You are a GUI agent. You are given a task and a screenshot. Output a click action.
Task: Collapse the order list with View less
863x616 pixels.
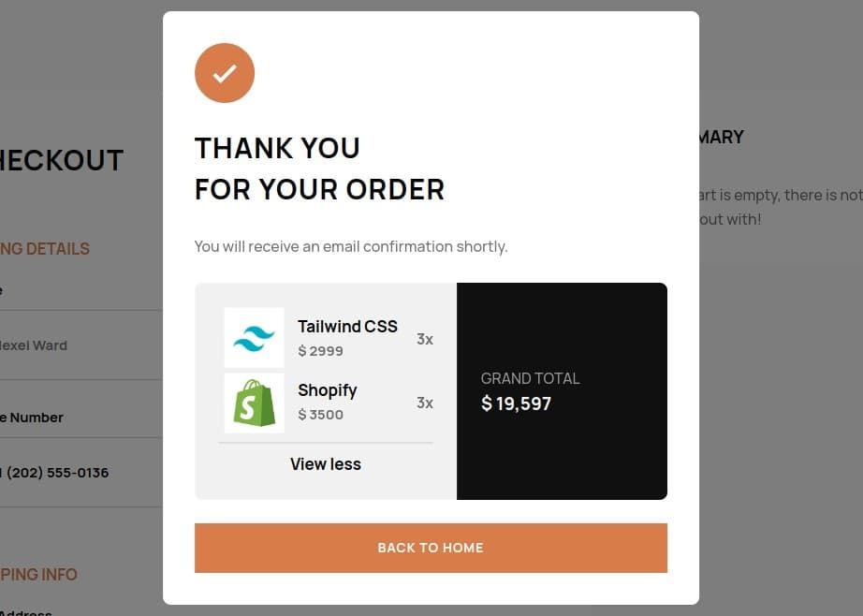tap(326, 464)
